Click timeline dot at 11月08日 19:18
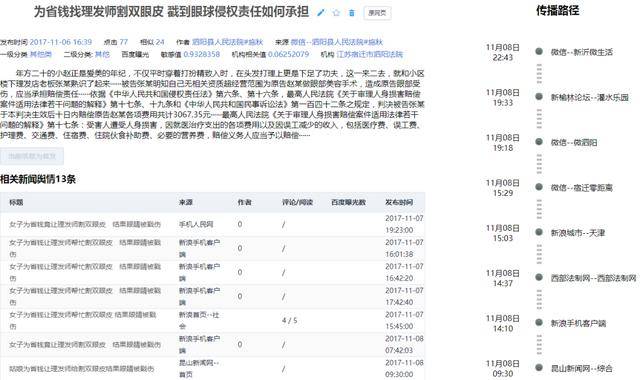This screenshot has height=380, width=640. pos(539,142)
